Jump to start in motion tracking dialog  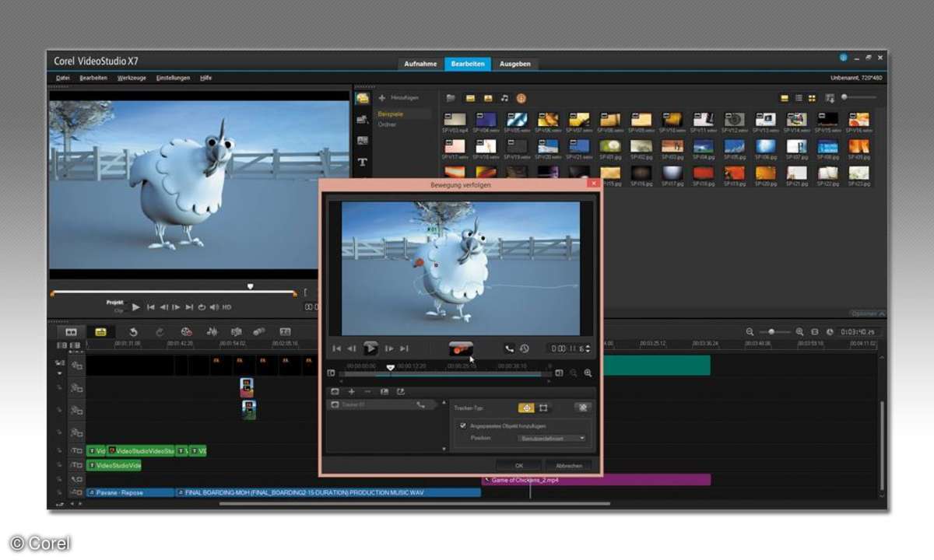click(x=337, y=349)
